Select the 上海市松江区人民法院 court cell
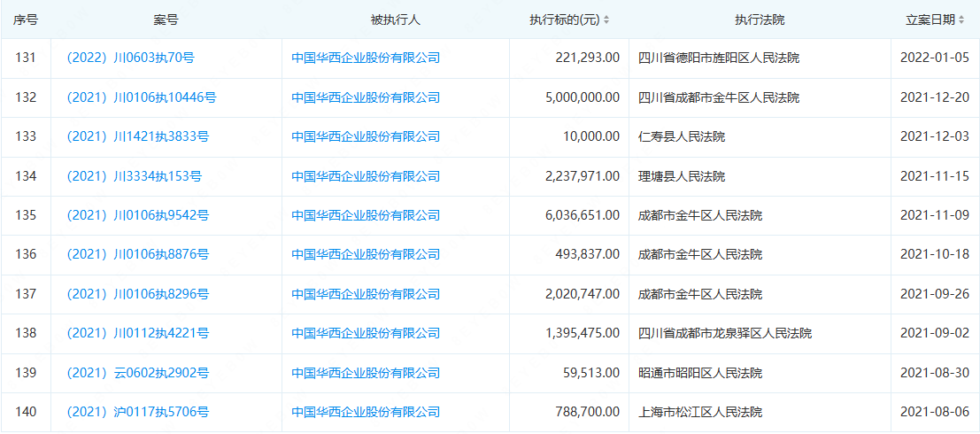Viewport: 980px width, 434px height. click(x=699, y=412)
